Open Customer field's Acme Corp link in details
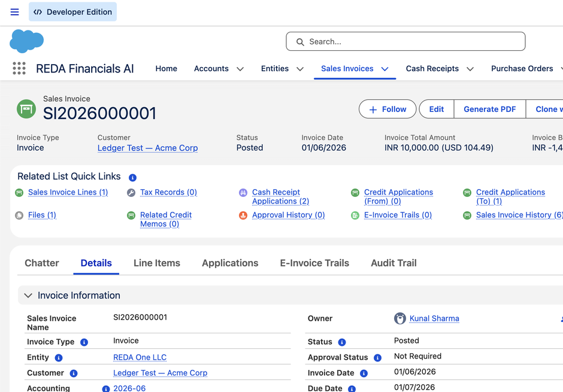This screenshot has height=392, width=563. (x=160, y=373)
